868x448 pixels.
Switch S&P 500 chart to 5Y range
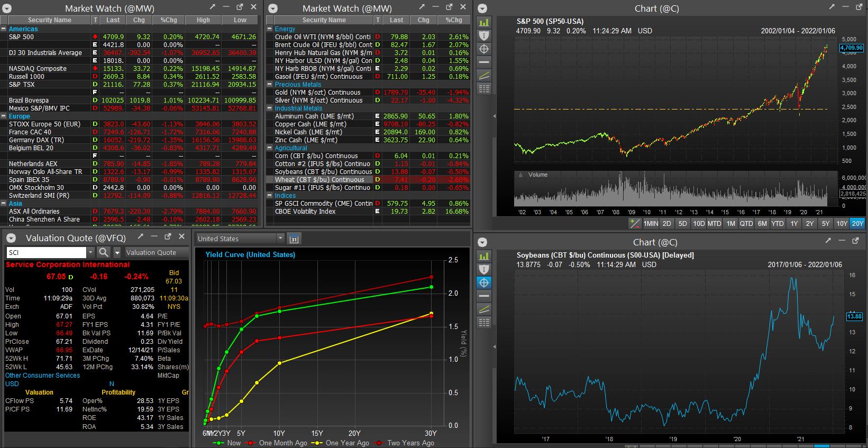[x=826, y=224]
